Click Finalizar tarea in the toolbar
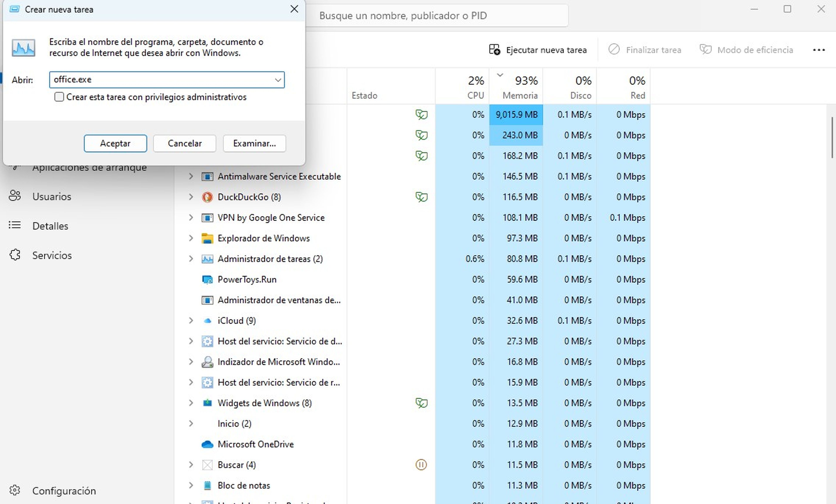836x504 pixels. (x=645, y=50)
